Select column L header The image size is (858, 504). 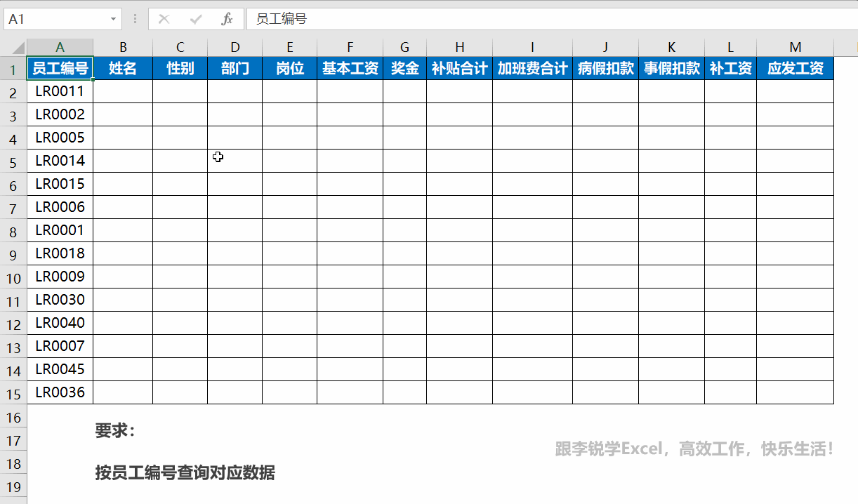click(731, 48)
